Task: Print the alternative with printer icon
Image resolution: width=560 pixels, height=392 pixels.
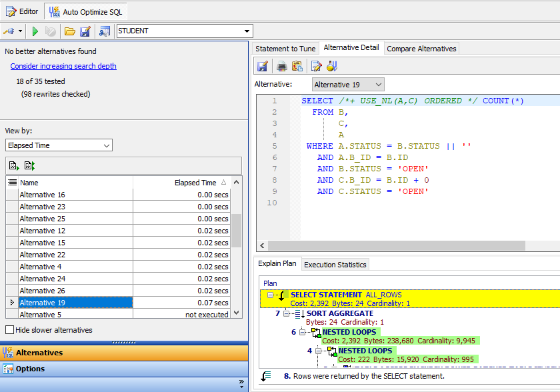Action: click(x=282, y=66)
